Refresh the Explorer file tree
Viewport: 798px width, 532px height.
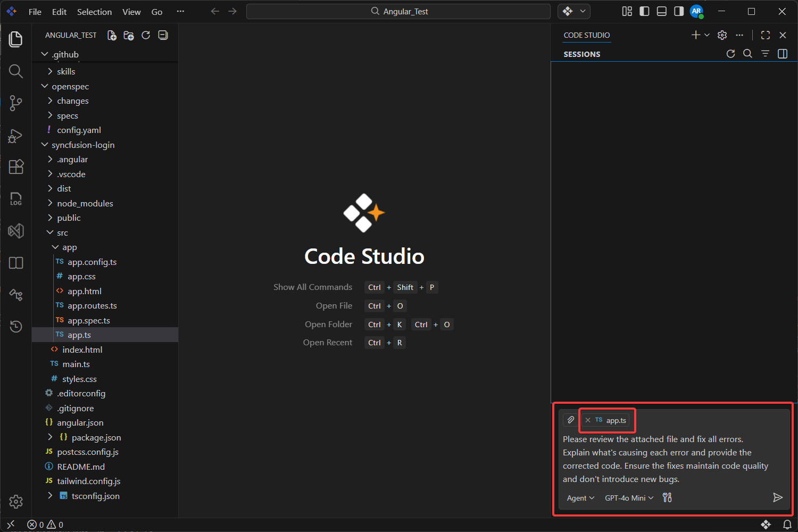(146, 35)
